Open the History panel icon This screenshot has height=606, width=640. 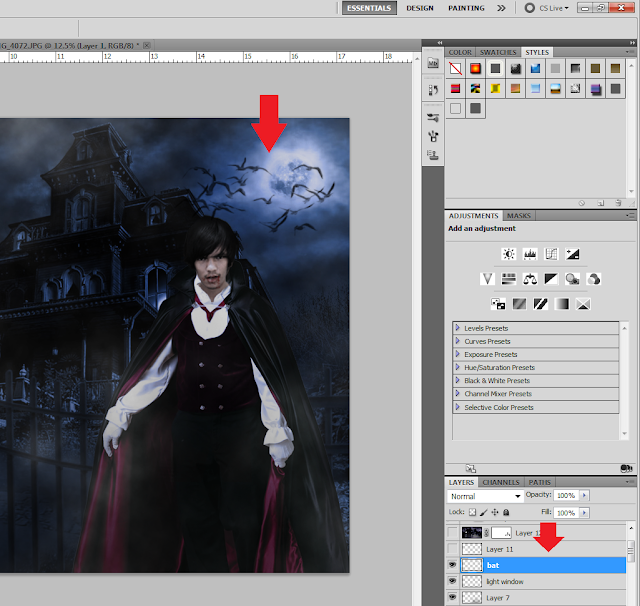click(x=433, y=89)
